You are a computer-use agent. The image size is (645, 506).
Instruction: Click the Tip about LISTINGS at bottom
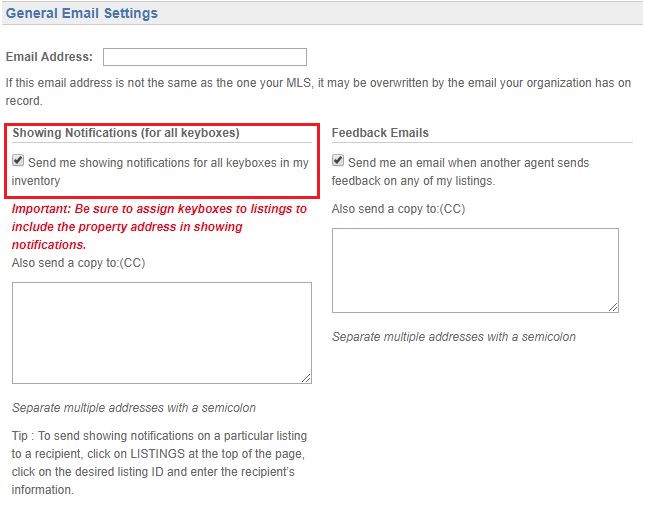coord(159,463)
